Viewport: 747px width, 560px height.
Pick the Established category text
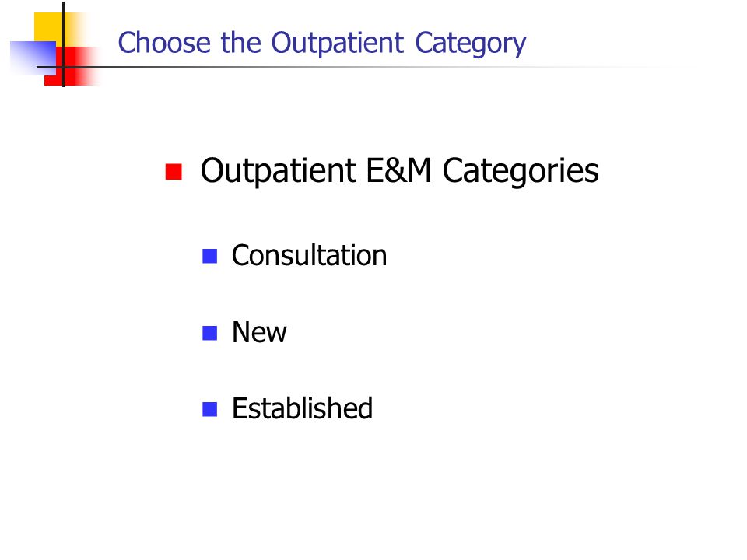[x=302, y=408]
